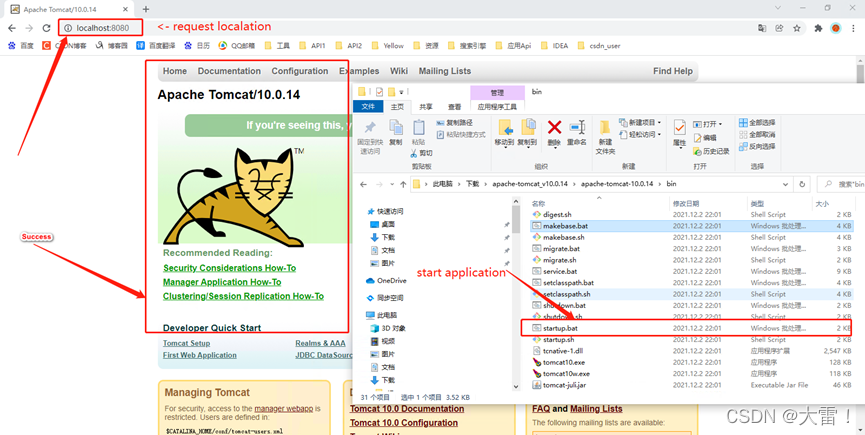The image size is (865, 435).
Task: Click the translate page icon in Chrome
Action: (x=762, y=28)
